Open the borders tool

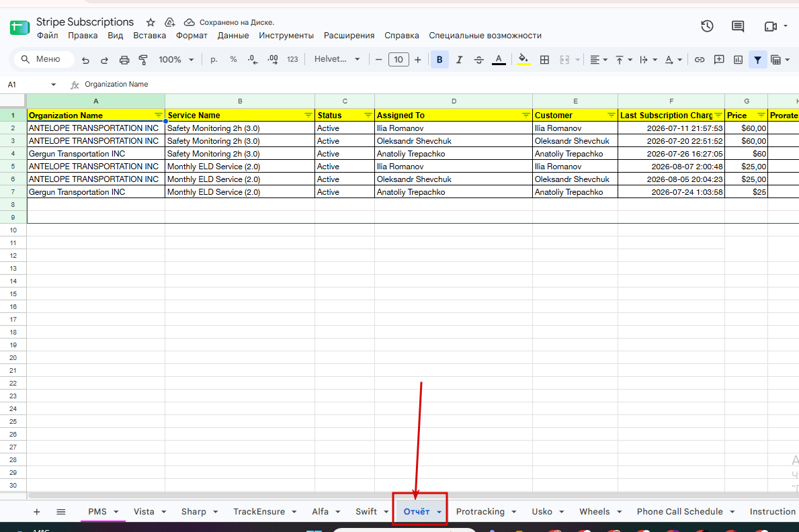(544, 60)
